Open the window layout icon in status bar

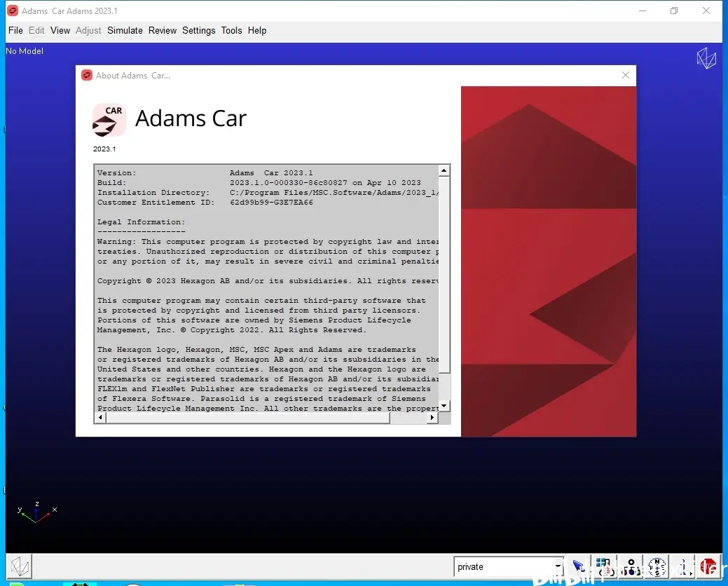click(605, 566)
